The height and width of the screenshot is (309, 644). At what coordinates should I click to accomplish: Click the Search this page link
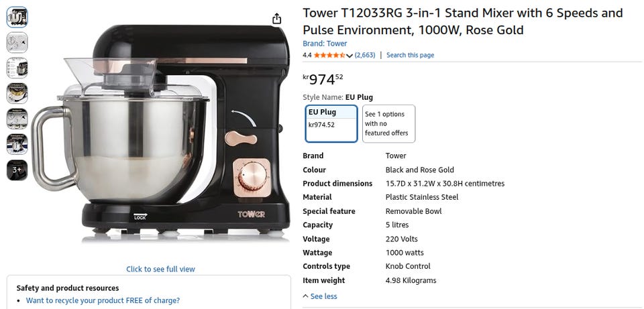410,55
